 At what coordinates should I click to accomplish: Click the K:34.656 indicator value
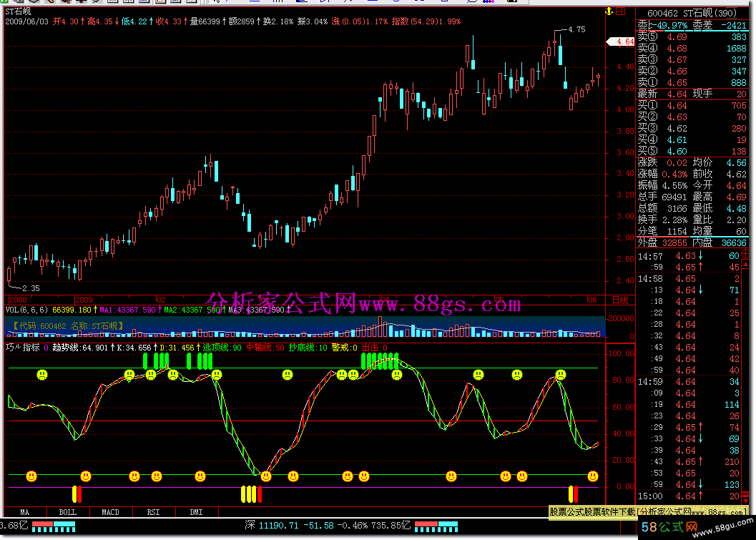(x=134, y=347)
